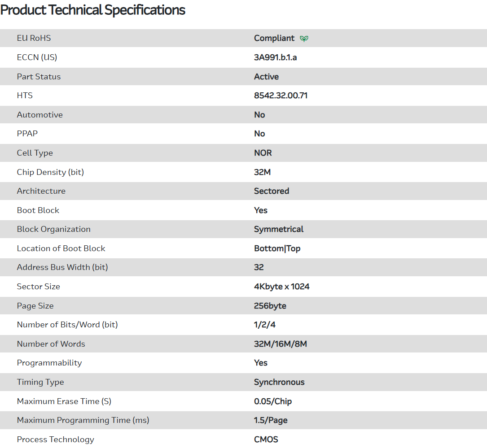Click the Product Technical Specifications heading
This screenshot has height=448, width=487.
pos(93,10)
